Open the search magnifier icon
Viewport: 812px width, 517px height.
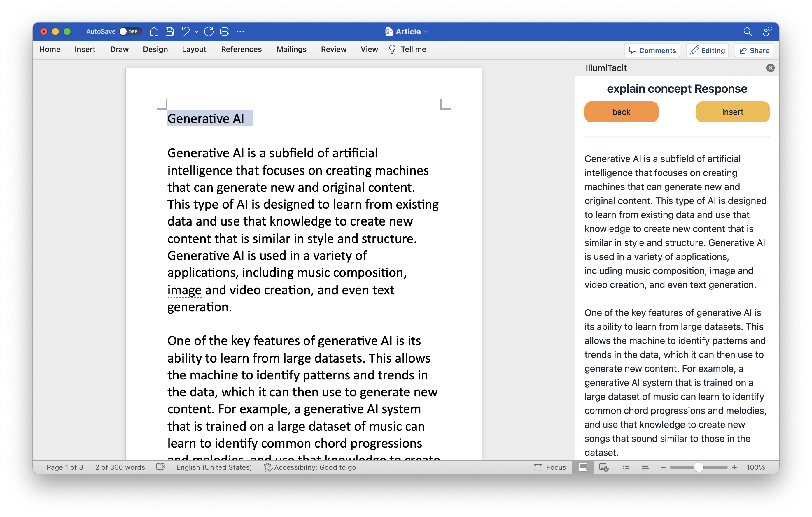pos(747,31)
